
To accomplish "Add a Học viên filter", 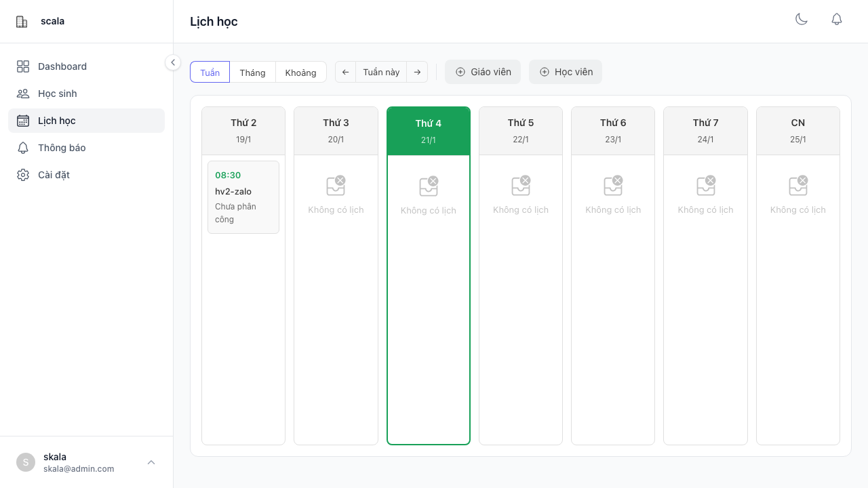I will pyautogui.click(x=566, y=72).
